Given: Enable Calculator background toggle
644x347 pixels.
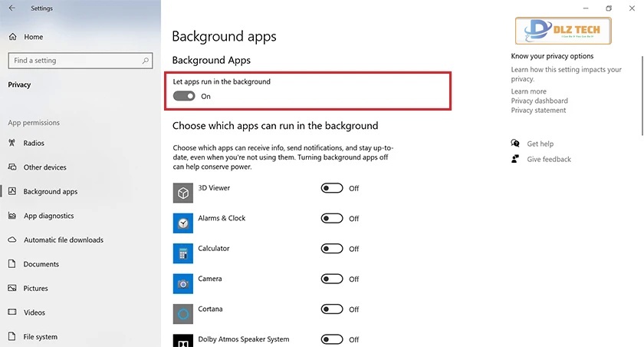Looking at the screenshot, I should (332, 249).
